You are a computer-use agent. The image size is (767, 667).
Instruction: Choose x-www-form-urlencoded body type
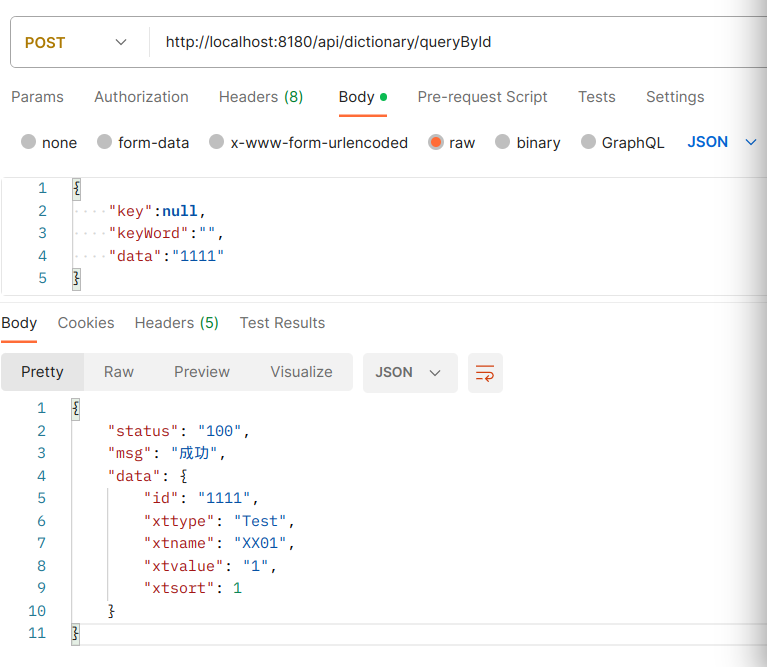coord(217,142)
